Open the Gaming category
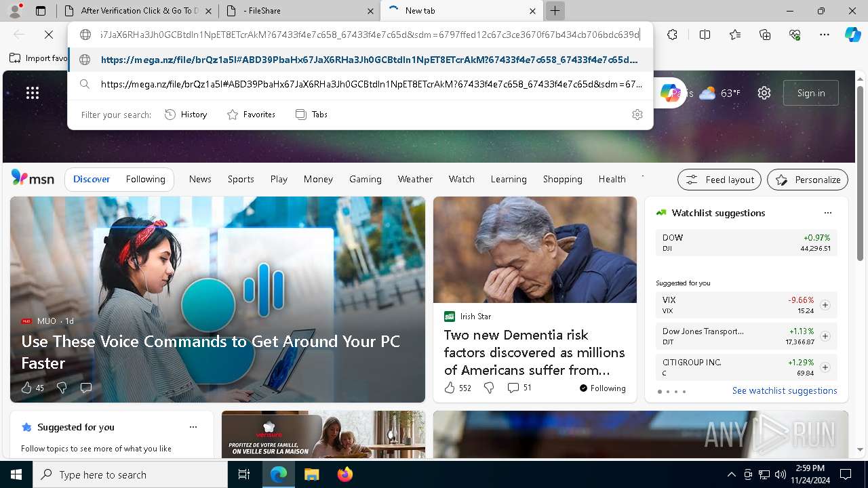Screen dimensions: 868x488 point(366,179)
